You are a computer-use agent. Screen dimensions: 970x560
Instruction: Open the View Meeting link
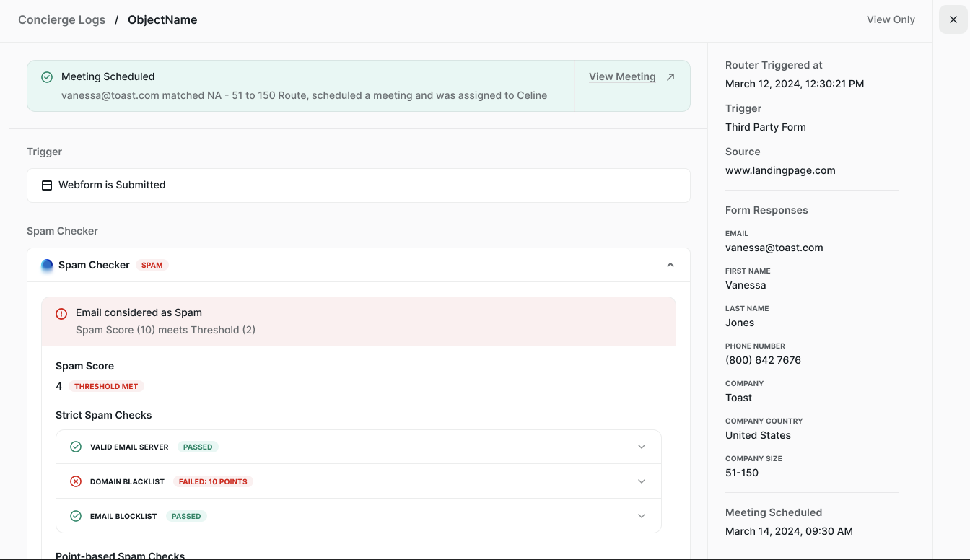pos(622,77)
